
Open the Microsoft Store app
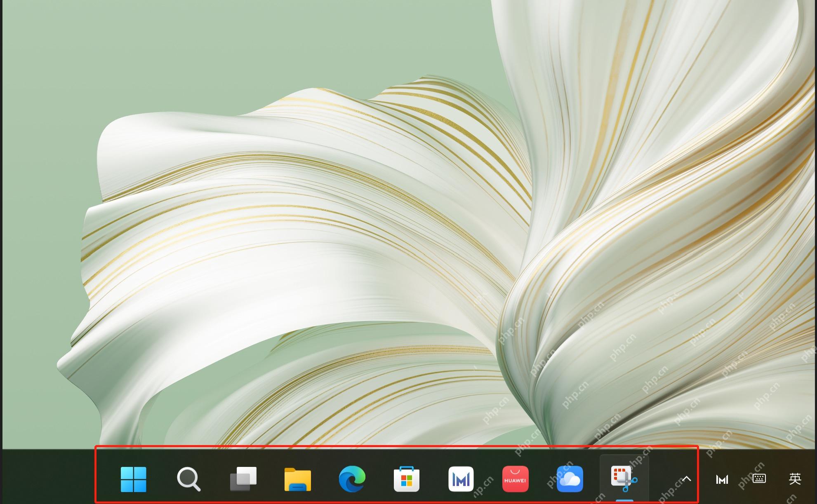click(407, 479)
